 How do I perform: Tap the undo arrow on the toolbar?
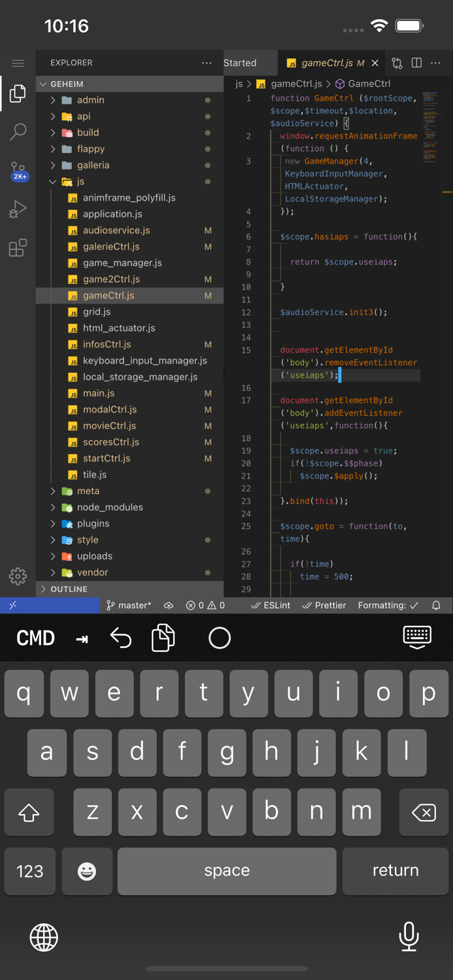pyautogui.click(x=121, y=637)
